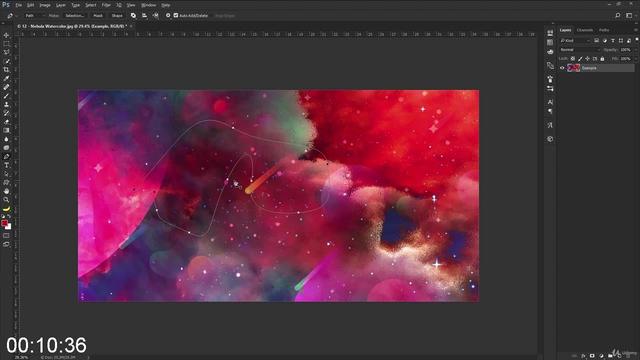Open the Layers panel flyout menu

[636, 30]
